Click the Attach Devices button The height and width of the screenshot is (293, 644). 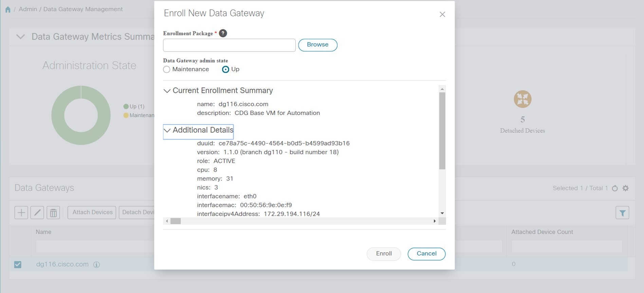pyautogui.click(x=92, y=213)
